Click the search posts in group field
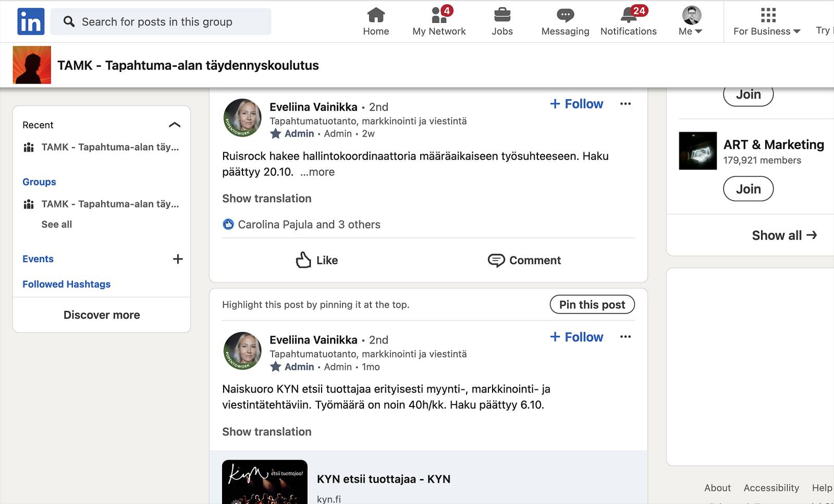The width and height of the screenshot is (834, 504). coord(161,22)
